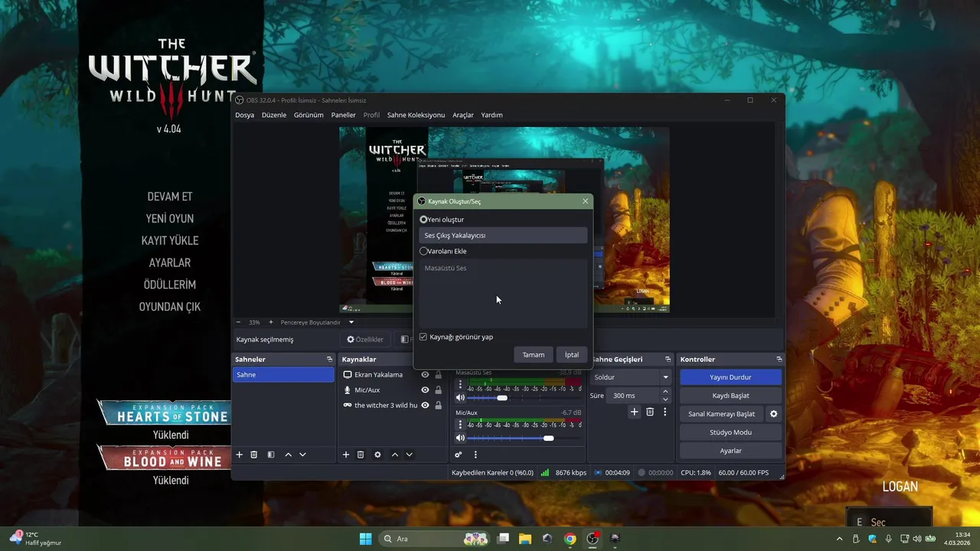
Task: Open the Sahne Koleksiyonu menu
Action: coord(416,115)
